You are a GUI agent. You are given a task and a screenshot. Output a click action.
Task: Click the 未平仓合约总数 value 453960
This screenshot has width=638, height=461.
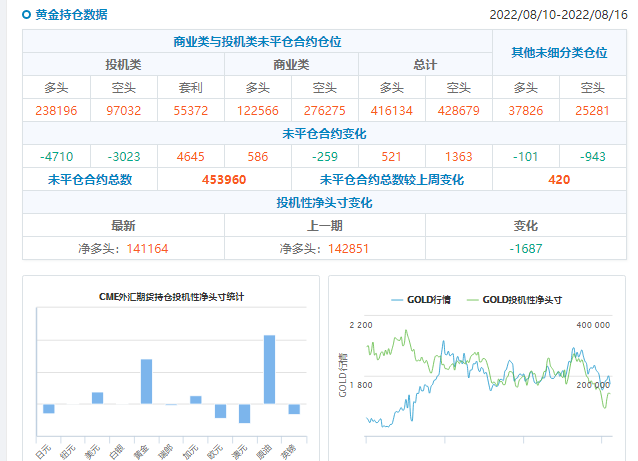point(224,180)
